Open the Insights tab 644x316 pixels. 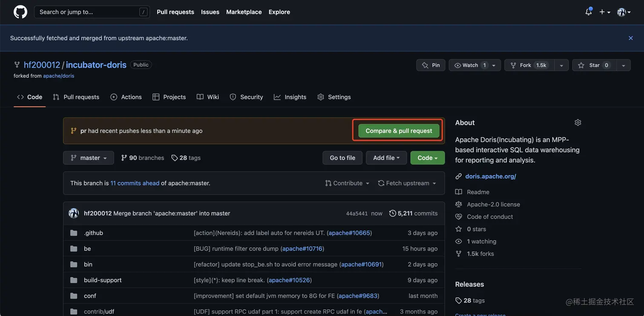[x=290, y=97]
